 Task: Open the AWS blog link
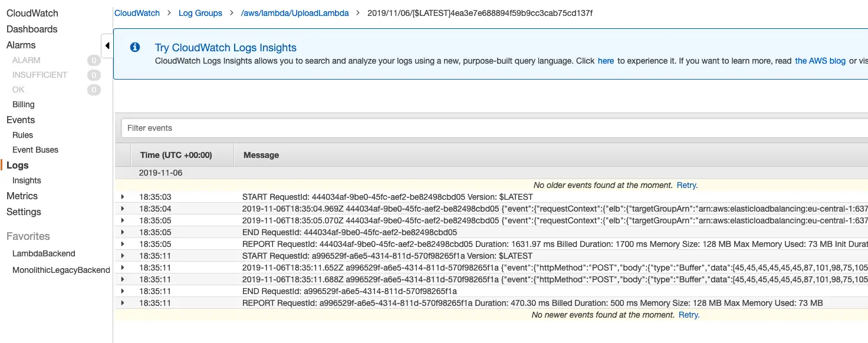(x=820, y=60)
